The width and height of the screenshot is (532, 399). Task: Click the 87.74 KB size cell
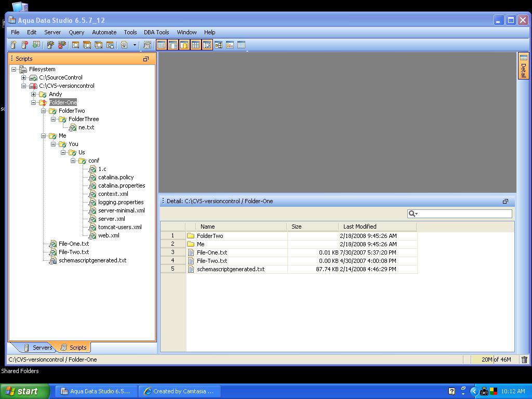313,269
